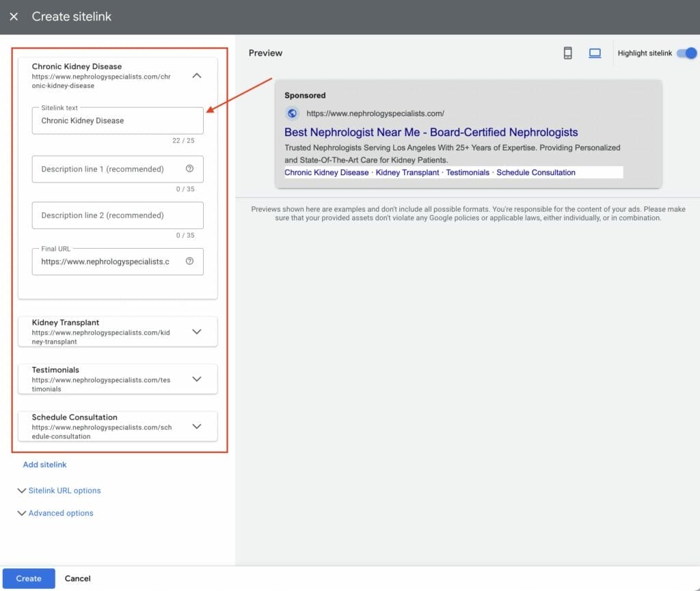Click the Add sitelink link
Image resolution: width=700 pixels, height=591 pixels.
tap(44, 465)
